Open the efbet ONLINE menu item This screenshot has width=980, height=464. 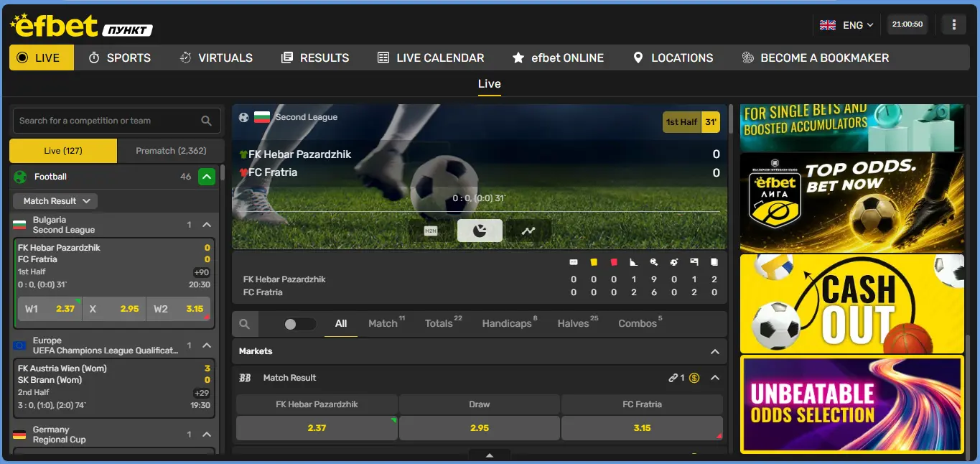pos(558,57)
